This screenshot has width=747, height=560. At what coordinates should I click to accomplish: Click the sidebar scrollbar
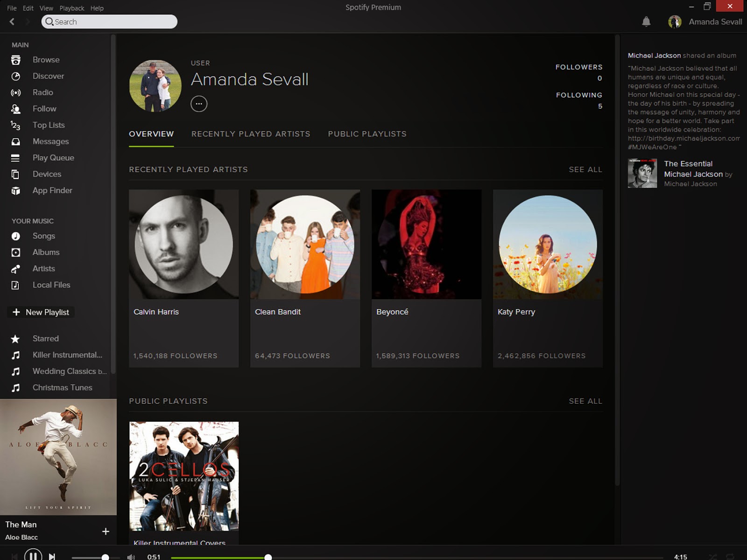(x=113, y=204)
